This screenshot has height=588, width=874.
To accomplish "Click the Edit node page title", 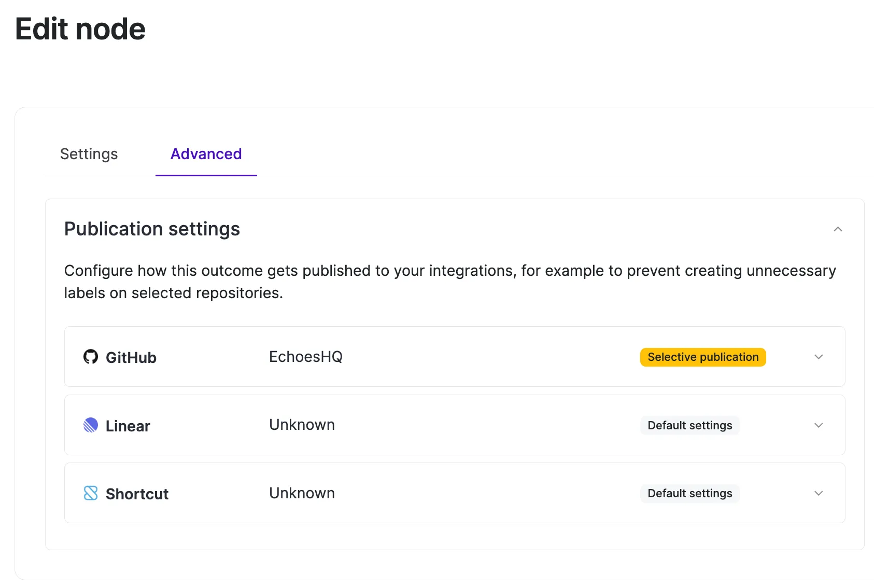I will click(80, 29).
